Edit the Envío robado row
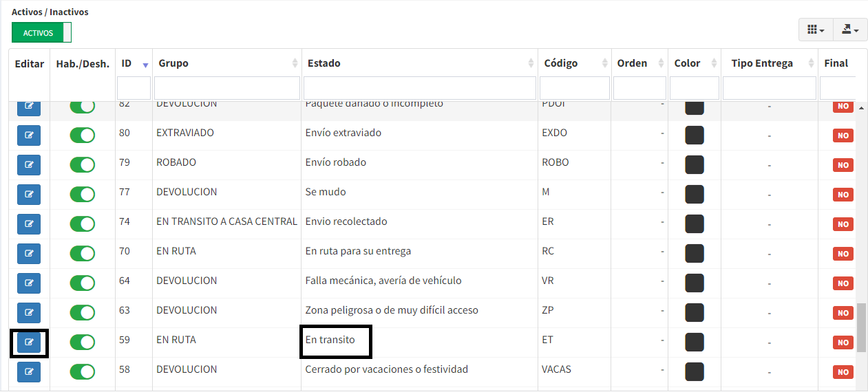This screenshot has width=868, height=392. [29, 164]
